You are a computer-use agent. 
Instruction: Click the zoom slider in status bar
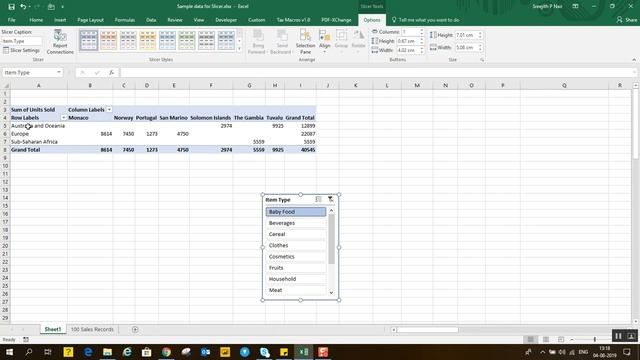tap(595, 340)
